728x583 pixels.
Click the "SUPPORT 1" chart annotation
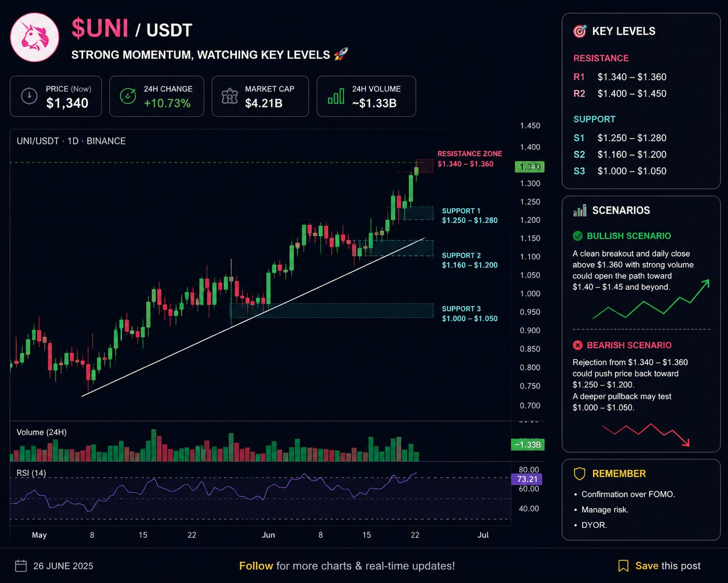coord(461,211)
